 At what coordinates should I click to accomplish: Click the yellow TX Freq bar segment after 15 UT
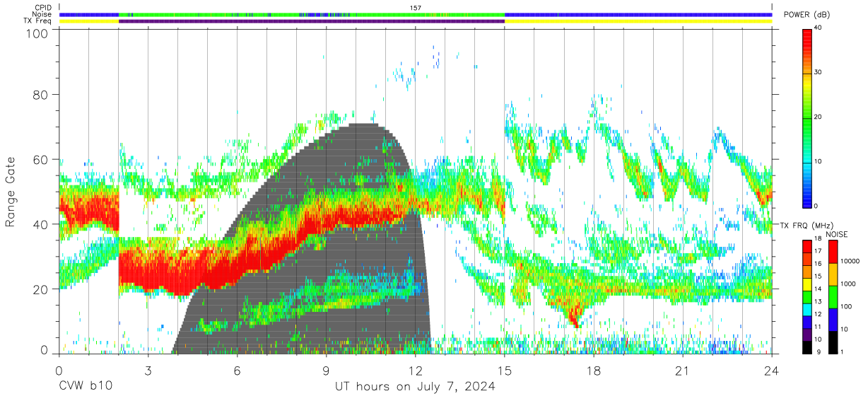638,21
